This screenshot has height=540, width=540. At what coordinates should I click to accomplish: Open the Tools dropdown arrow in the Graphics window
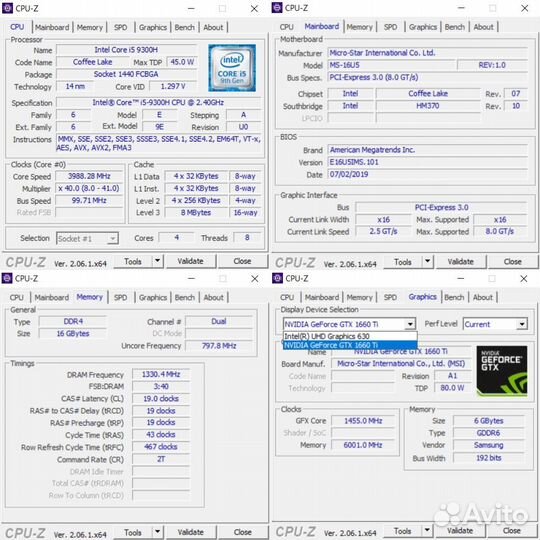pos(427,531)
